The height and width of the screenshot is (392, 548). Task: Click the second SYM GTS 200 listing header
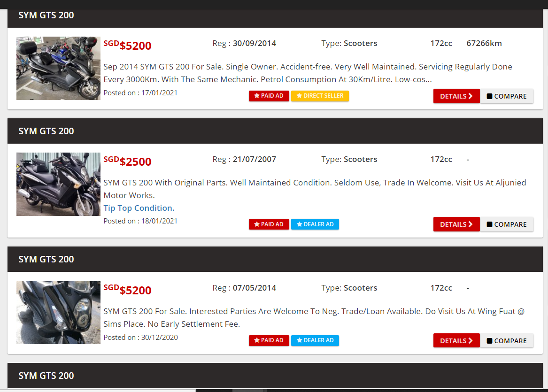click(46, 131)
